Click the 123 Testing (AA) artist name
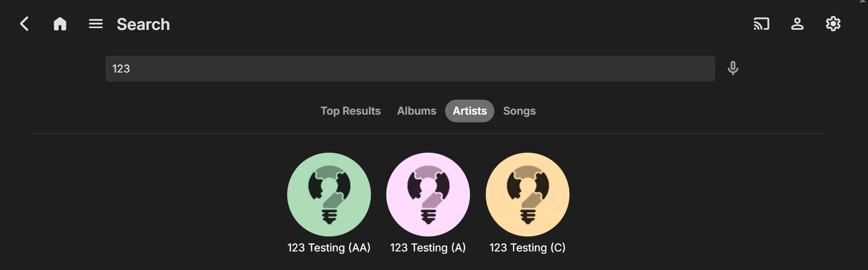 [329, 248]
